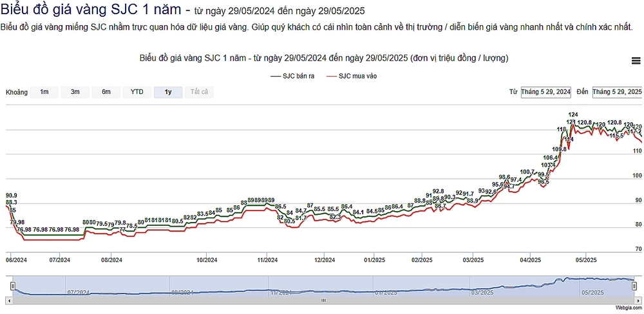Click the Đến end date input field

point(618,92)
